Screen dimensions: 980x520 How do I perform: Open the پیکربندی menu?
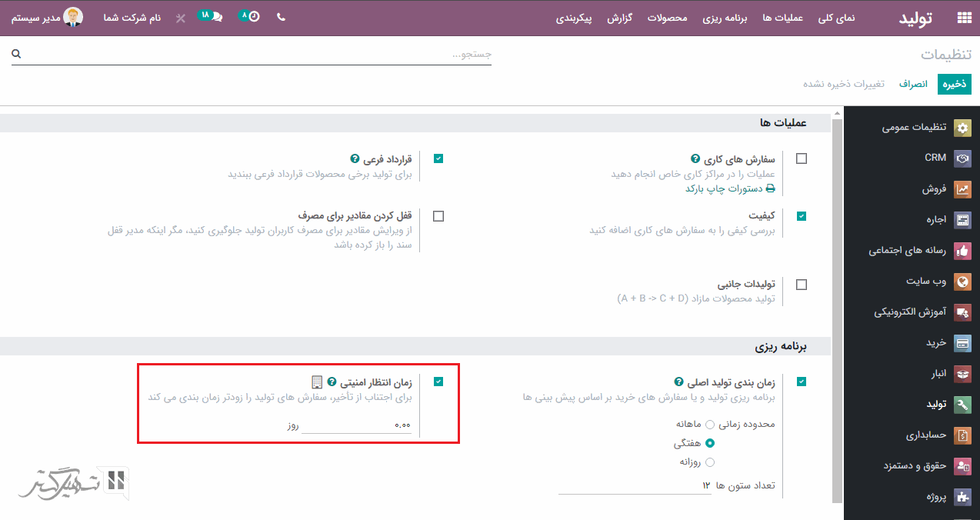(574, 18)
